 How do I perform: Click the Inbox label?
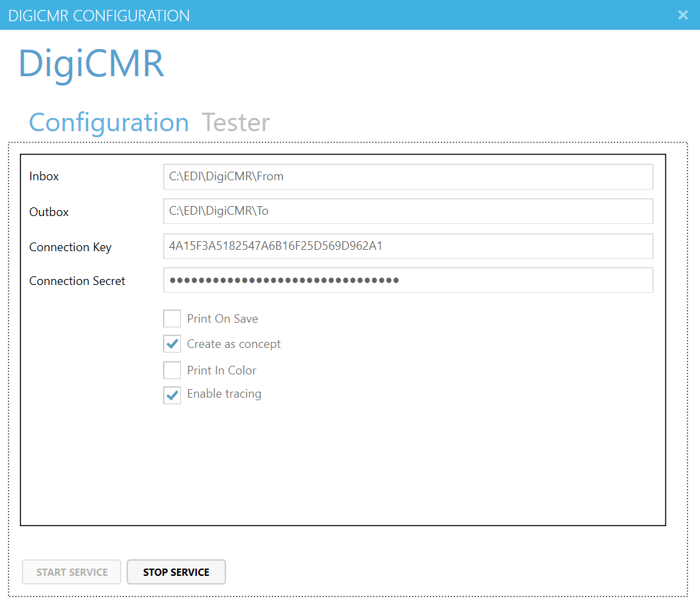click(44, 176)
